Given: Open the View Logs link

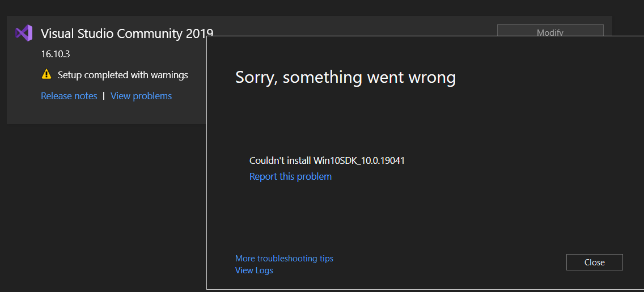Looking at the screenshot, I should (x=254, y=270).
